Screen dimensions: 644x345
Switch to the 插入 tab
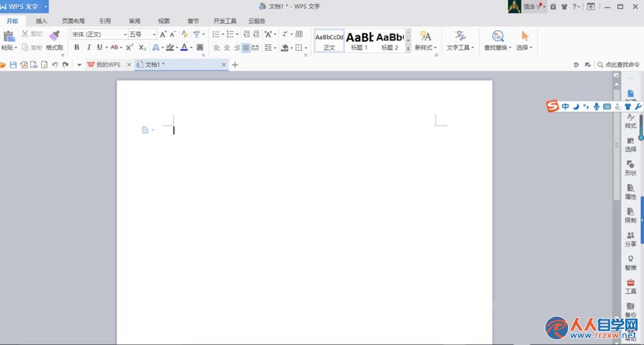tap(41, 21)
